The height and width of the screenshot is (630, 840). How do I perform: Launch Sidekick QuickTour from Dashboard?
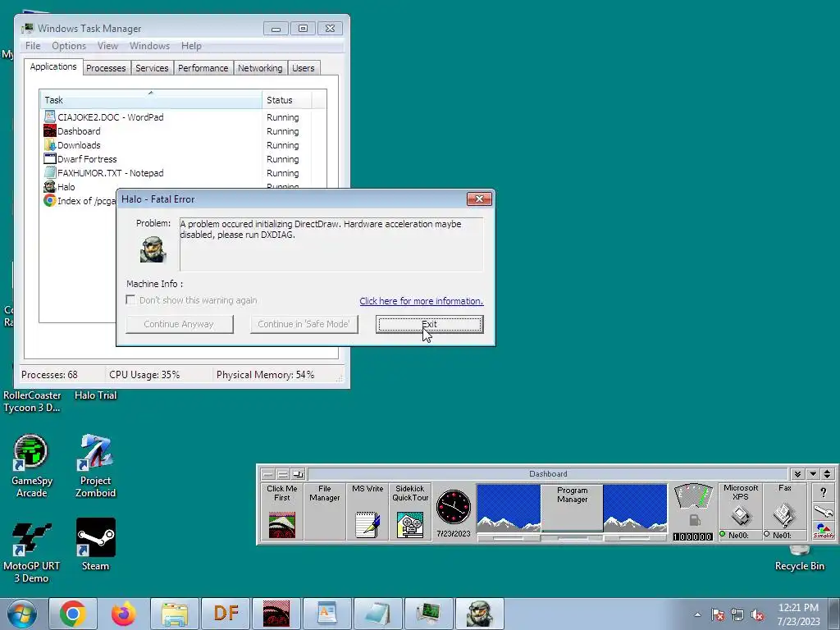point(410,512)
